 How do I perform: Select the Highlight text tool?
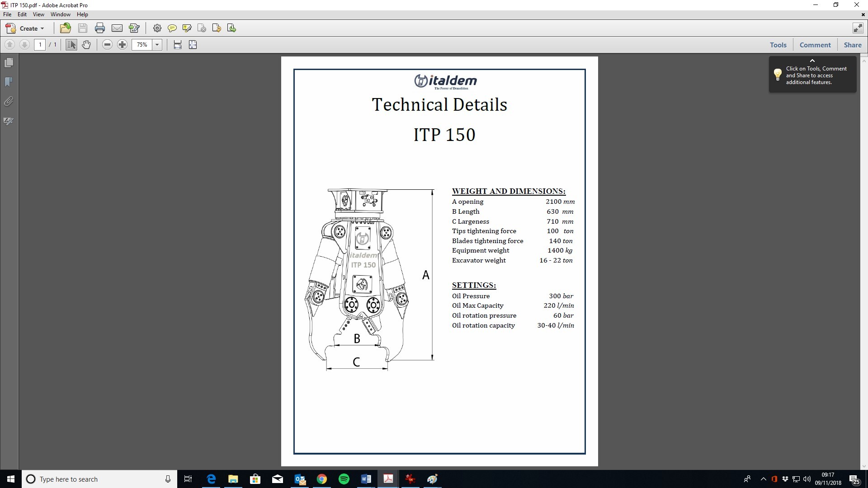(x=187, y=28)
